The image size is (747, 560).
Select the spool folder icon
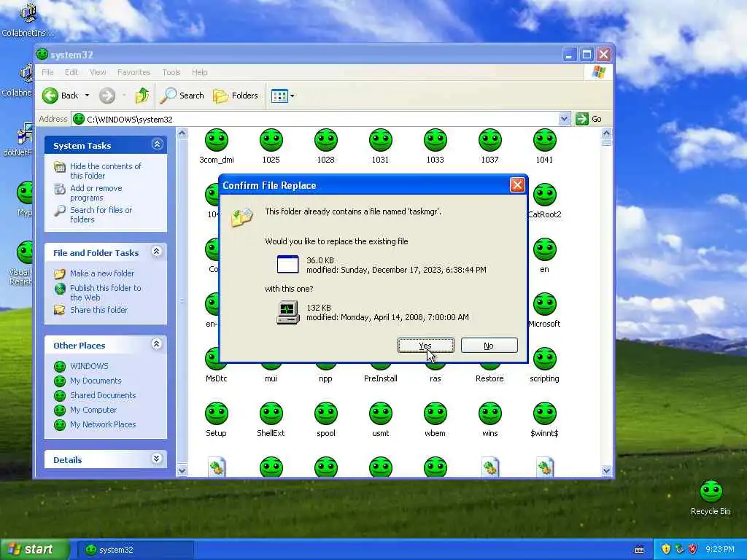[326, 414]
